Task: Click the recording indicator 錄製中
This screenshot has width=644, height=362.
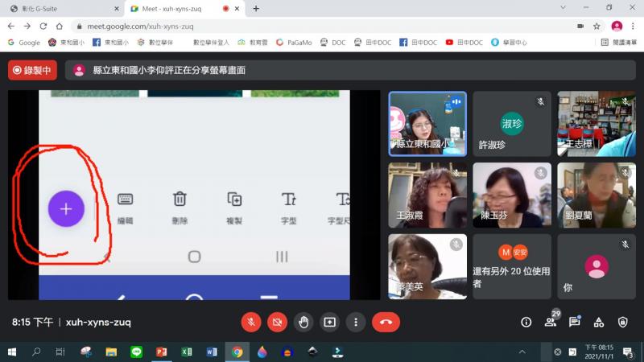Action: [x=32, y=70]
